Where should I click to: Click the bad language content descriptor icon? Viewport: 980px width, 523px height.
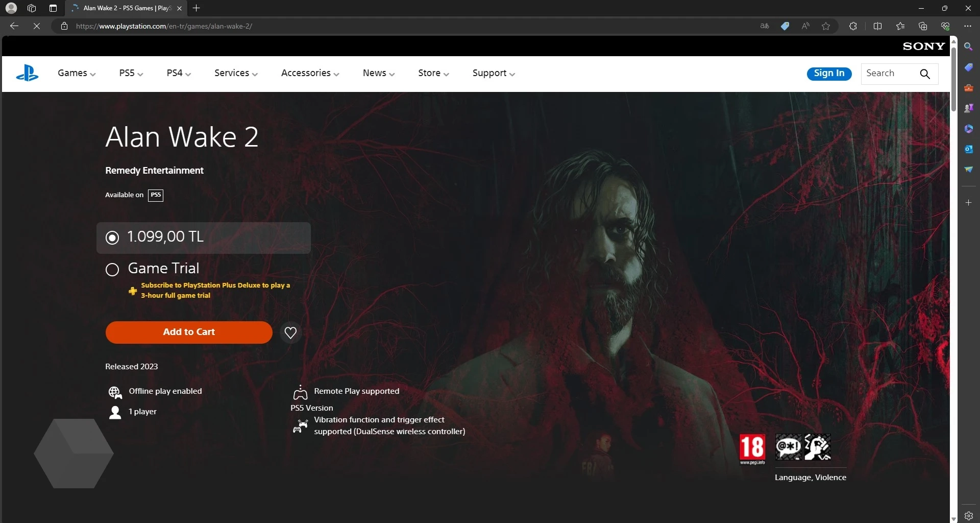click(789, 447)
